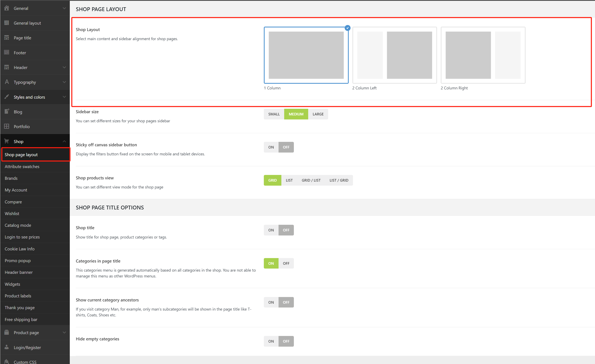Set sidebar size to LARGE
The height and width of the screenshot is (364, 595).
click(318, 114)
